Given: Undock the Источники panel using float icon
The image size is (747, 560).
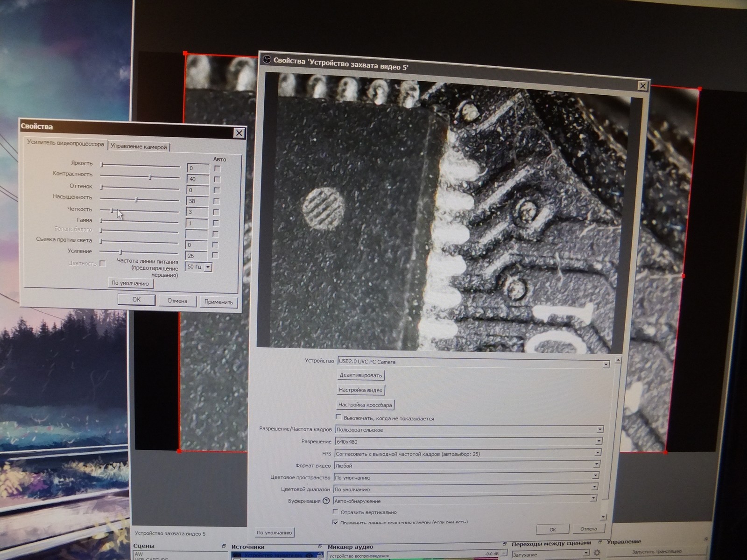Looking at the screenshot, I should click(x=320, y=546).
